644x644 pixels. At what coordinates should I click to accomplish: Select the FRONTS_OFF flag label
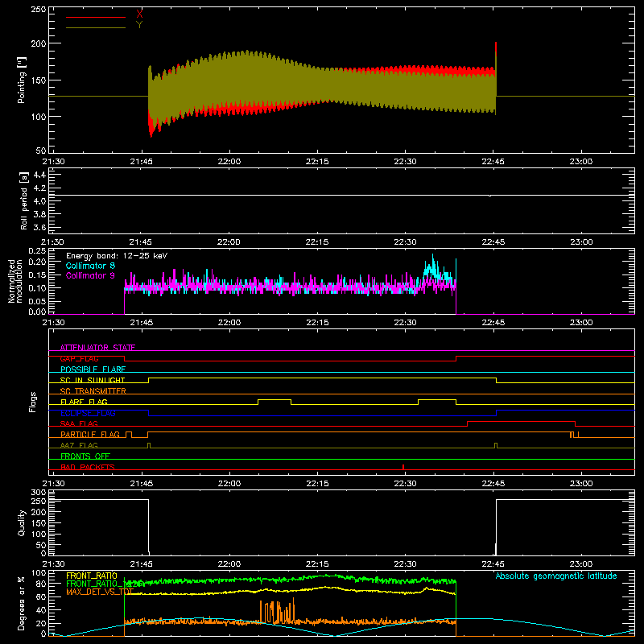(85, 456)
